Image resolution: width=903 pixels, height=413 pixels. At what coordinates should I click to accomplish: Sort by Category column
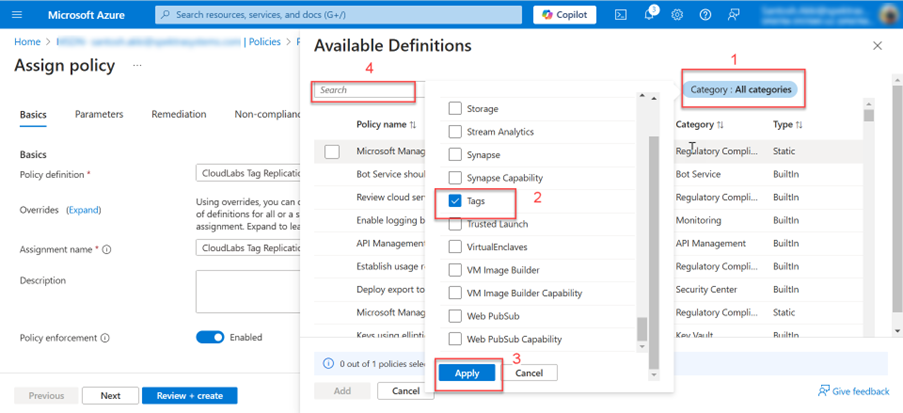pyautogui.click(x=699, y=124)
